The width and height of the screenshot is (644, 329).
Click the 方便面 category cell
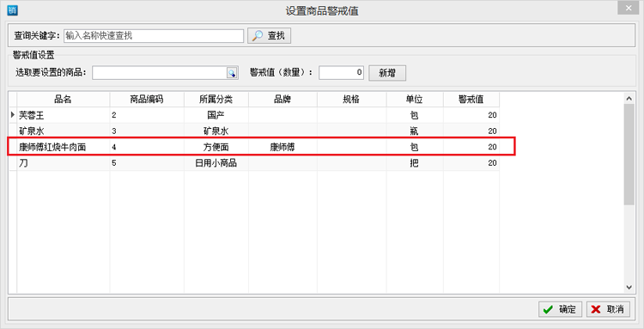216,147
